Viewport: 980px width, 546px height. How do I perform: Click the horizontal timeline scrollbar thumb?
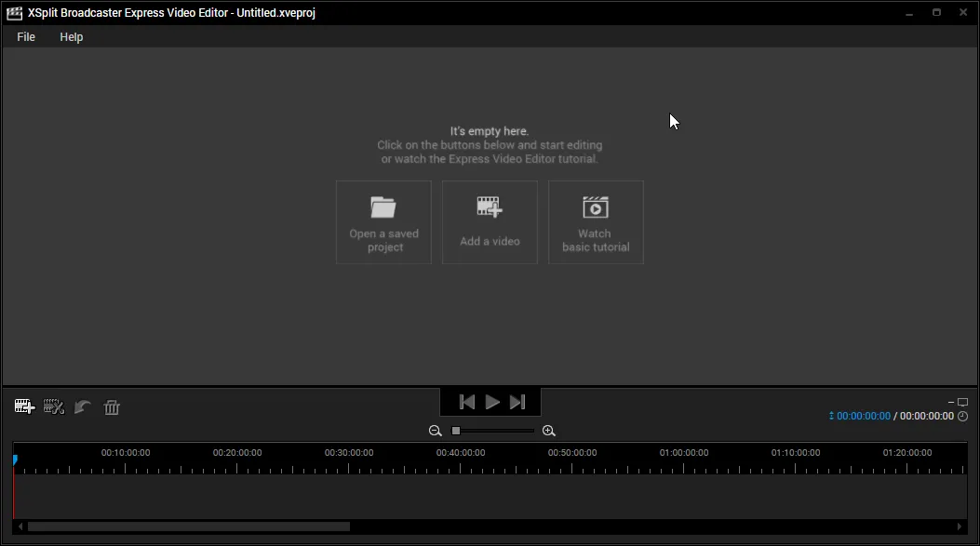click(x=189, y=526)
